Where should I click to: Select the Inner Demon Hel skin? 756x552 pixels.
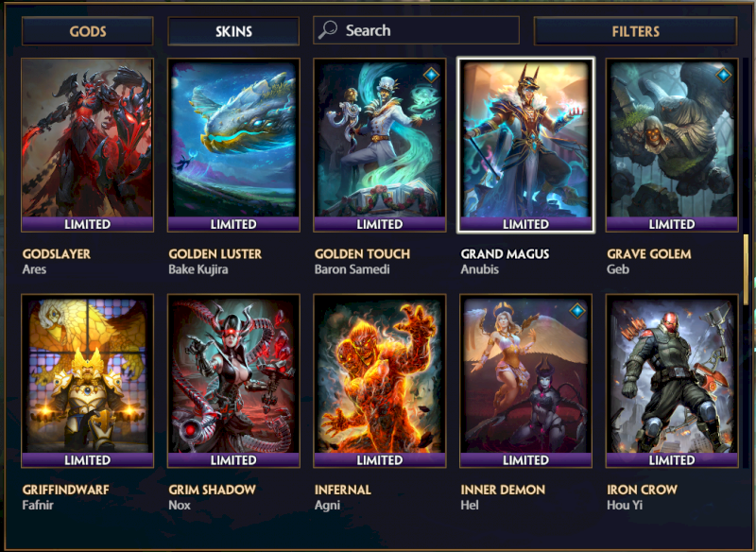pos(525,381)
